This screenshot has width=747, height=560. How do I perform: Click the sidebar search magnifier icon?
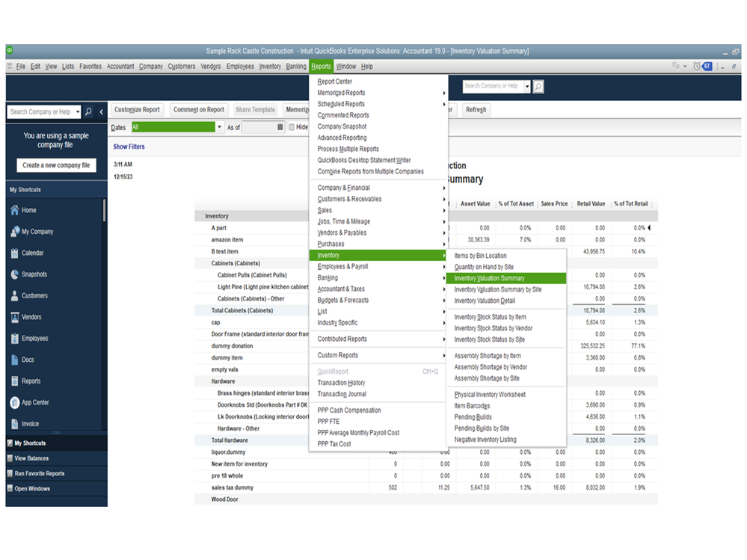[x=88, y=112]
